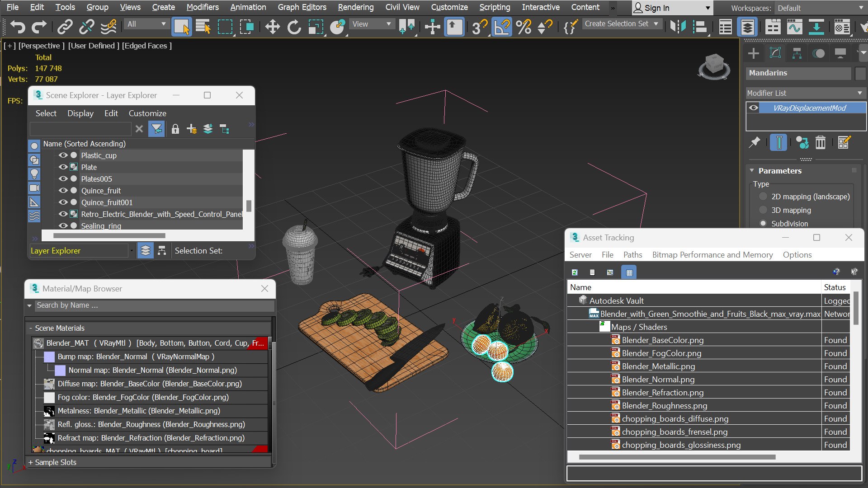This screenshot has height=488, width=868.
Task: Click the Fog color map swatch thumbnail
Action: tap(49, 398)
